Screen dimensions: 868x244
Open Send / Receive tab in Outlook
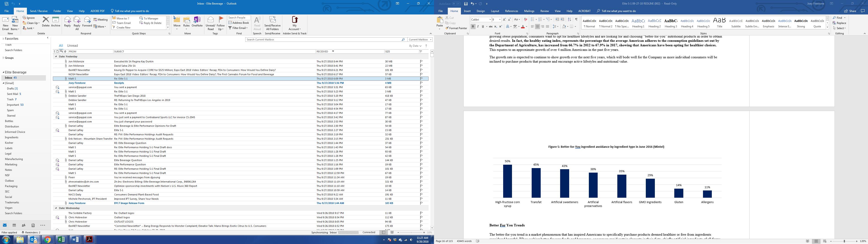(x=39, y=11)
